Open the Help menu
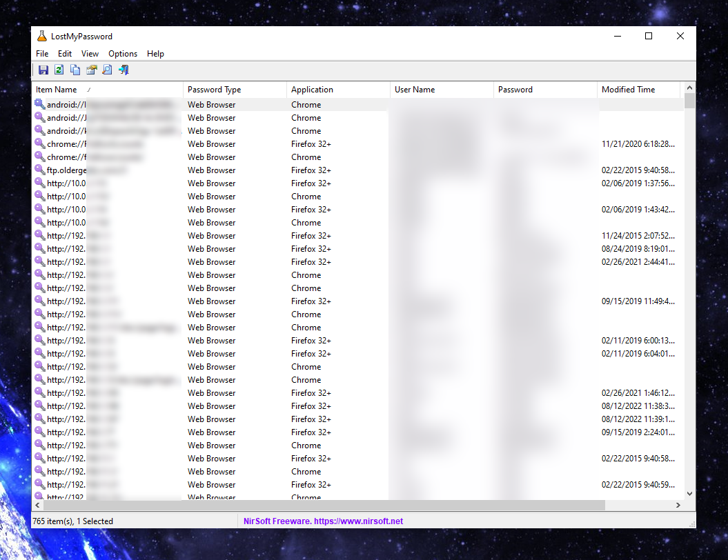Viewport: 728px width, 560px height. coord(155,54)
